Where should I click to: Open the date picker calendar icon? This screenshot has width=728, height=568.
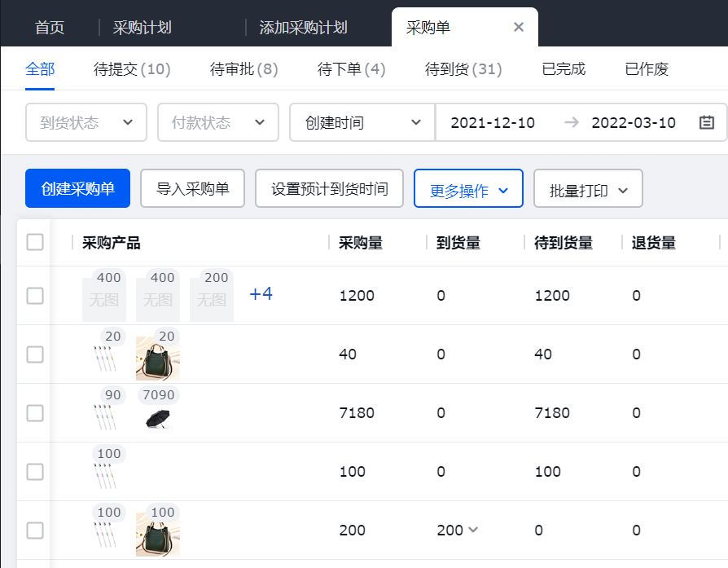pos(708,122)
